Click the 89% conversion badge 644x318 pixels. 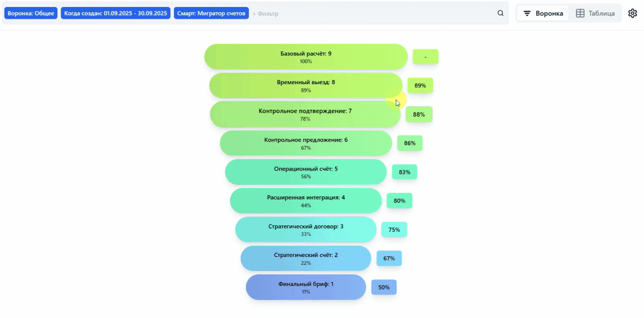coord(420,86)
